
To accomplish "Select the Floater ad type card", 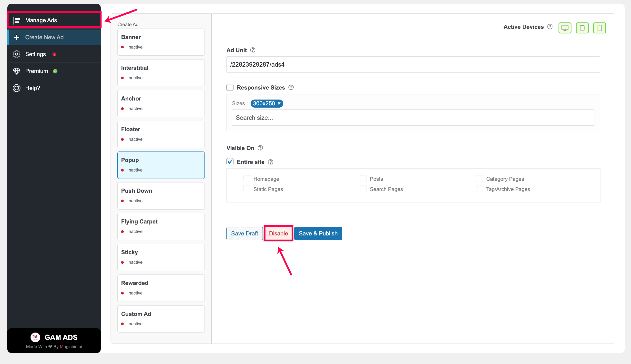I will 161,134.
